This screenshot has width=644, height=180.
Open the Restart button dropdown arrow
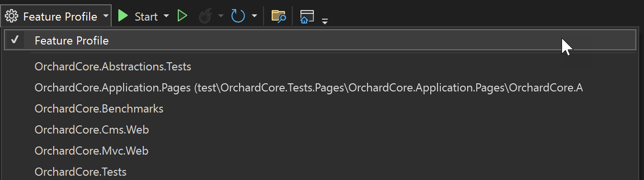click(254, 16)
